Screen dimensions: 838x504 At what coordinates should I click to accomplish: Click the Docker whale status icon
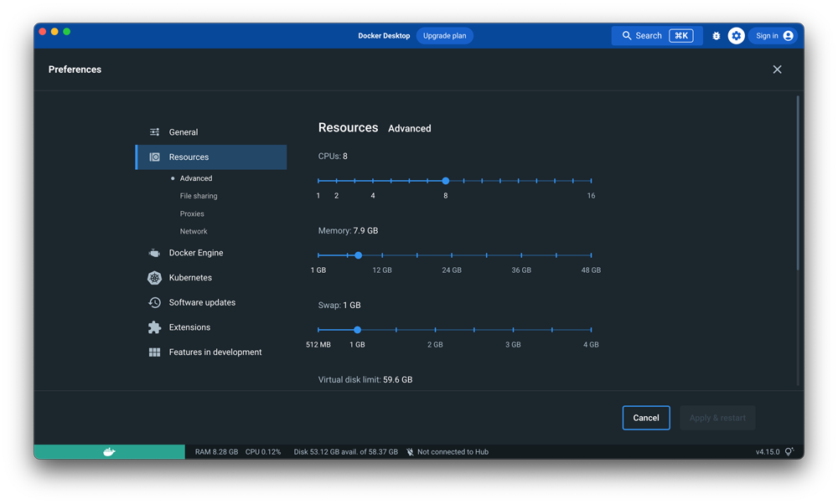pyautogui.click(x=109, y=452)
